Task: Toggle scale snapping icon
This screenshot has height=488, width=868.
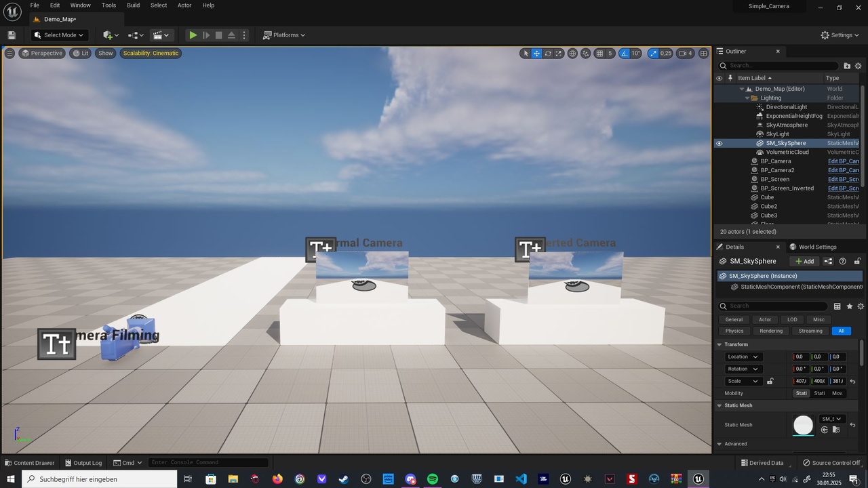Action: [x=653, y=54]
